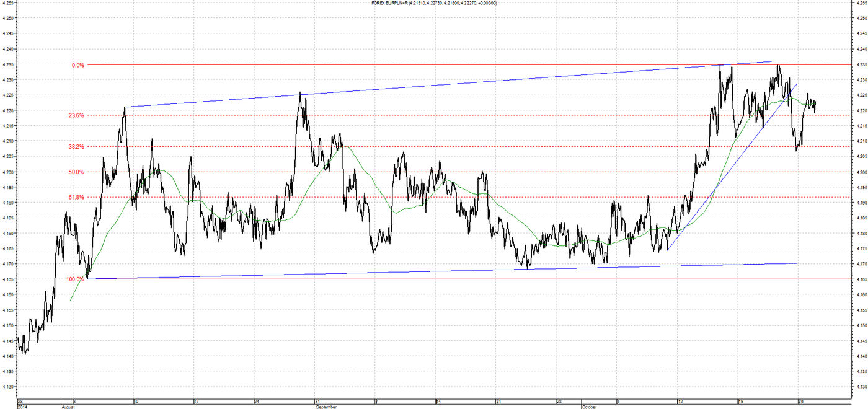The height and width of the screenshot is (409, 868).
Task: Click the 4.150 value on left price axis
Action: coord(8,325)
